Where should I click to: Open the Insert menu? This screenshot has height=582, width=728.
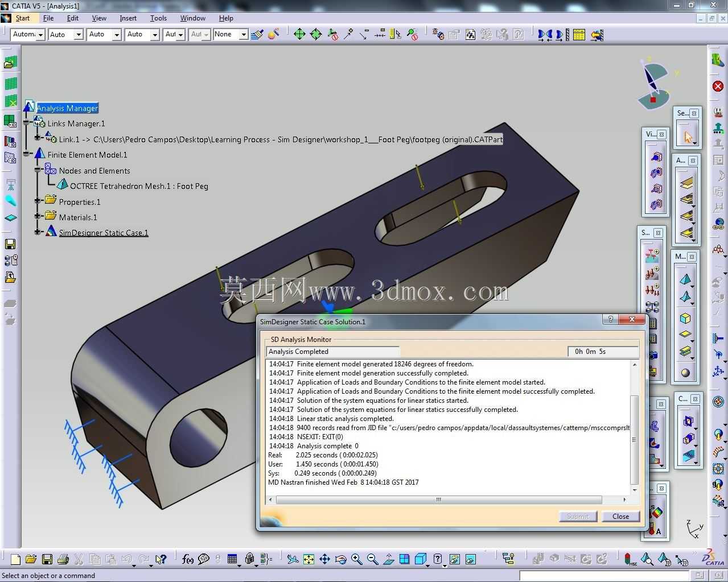pos(128,18)
